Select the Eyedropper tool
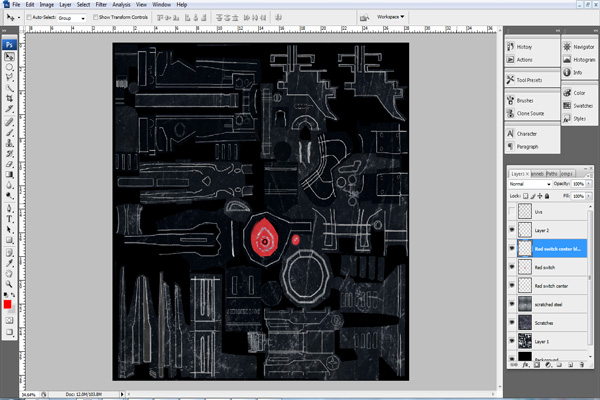The width and height of the screenshot is (600, 400). [x=9, y=263]
